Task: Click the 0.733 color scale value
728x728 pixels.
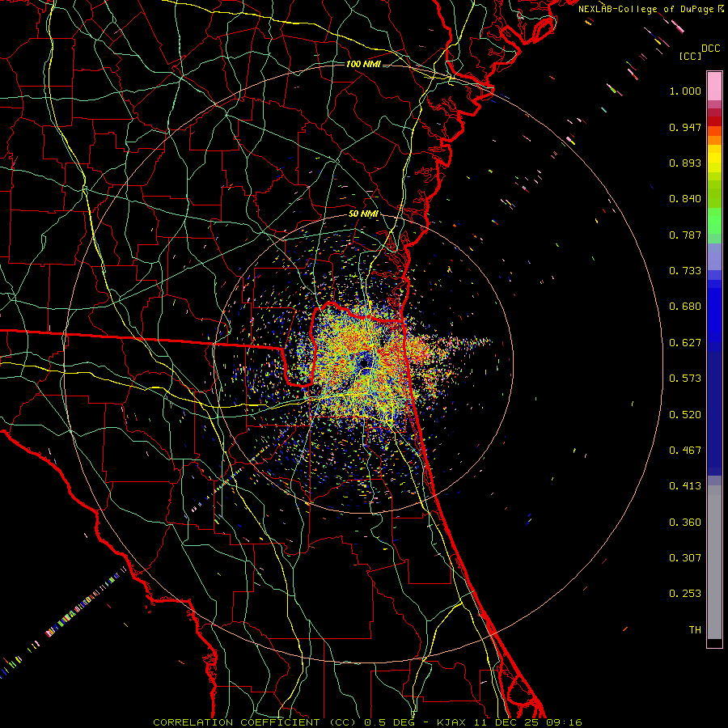Action: click(x=685, y=271)
